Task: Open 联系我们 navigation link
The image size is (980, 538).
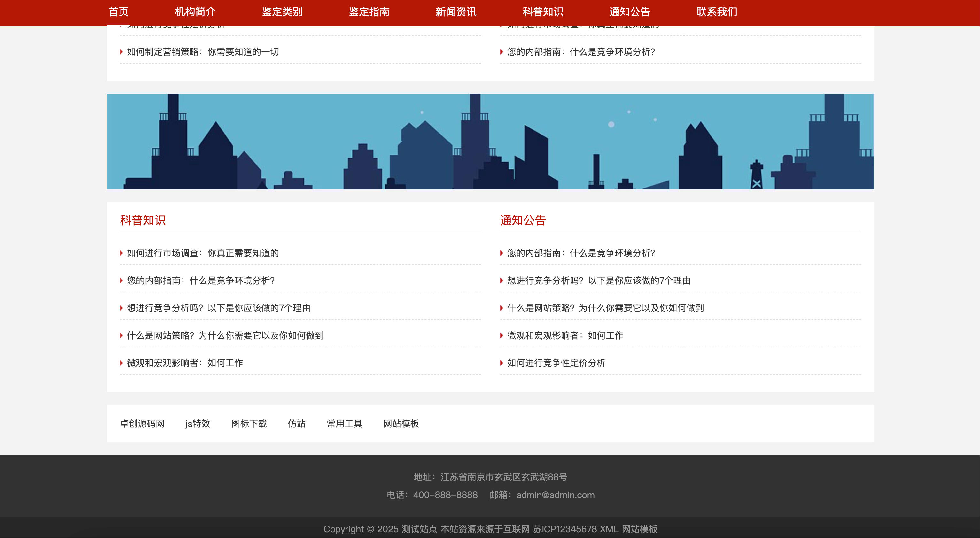Action: [x=717, y=12]
